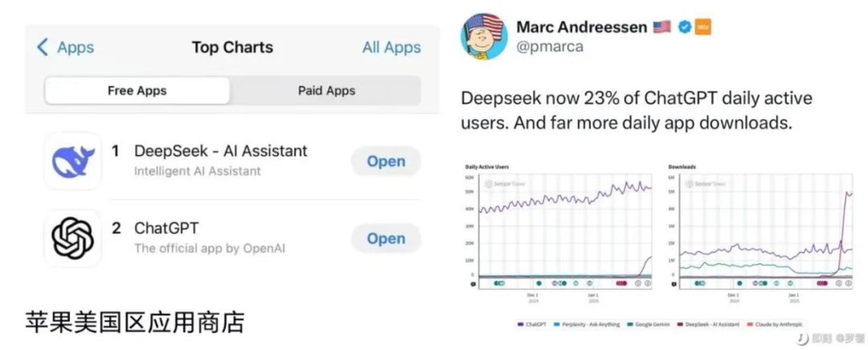Click the ChatGPT app title in the list
This screenshot has height=350, width=868.
[x=166, y=228]
